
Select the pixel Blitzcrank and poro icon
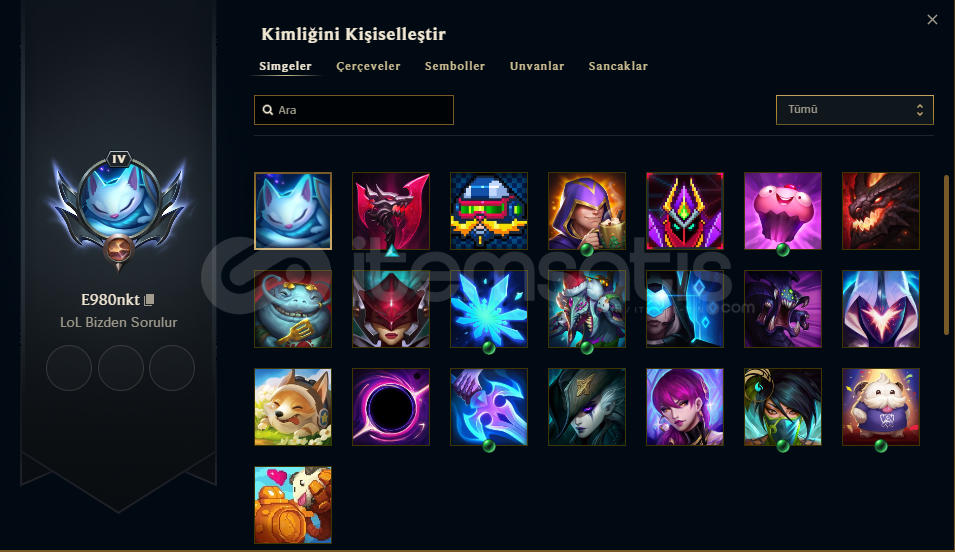pyautogui.click(x=293, y=505)
